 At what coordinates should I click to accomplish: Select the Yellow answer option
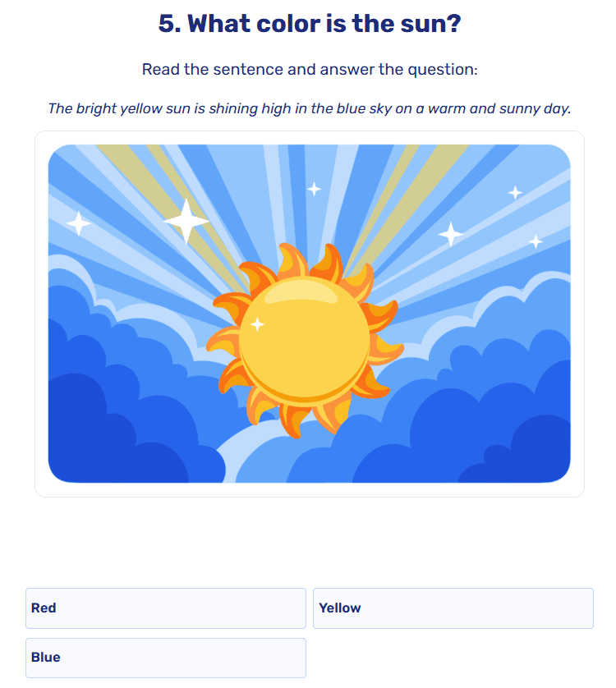pos(453,608)
